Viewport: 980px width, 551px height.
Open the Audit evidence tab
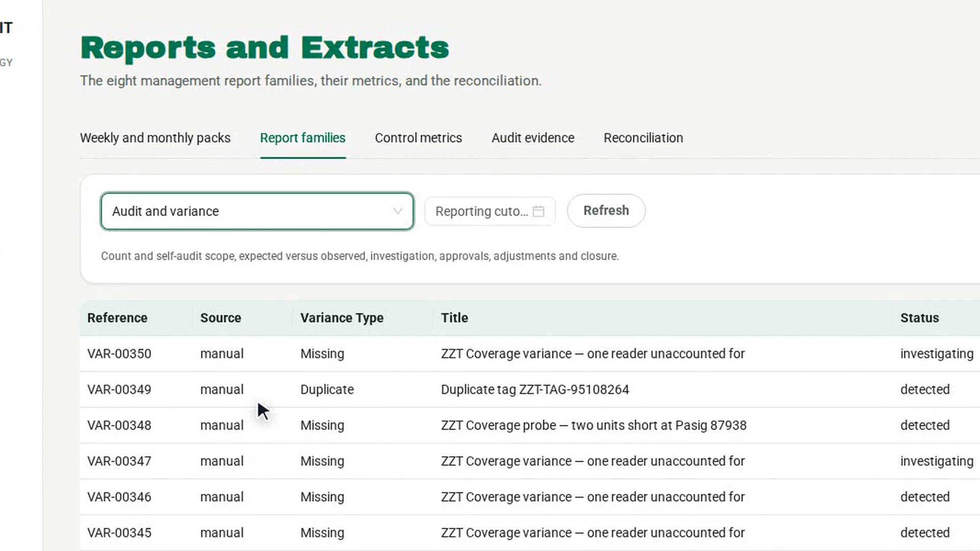pyautogui.click(x=533, y=138)
